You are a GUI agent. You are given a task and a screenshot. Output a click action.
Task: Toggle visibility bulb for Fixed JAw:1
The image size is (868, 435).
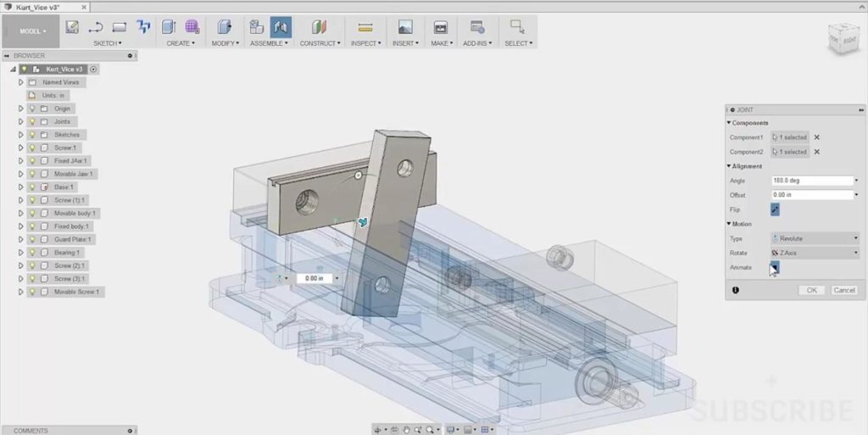point(32,160)
